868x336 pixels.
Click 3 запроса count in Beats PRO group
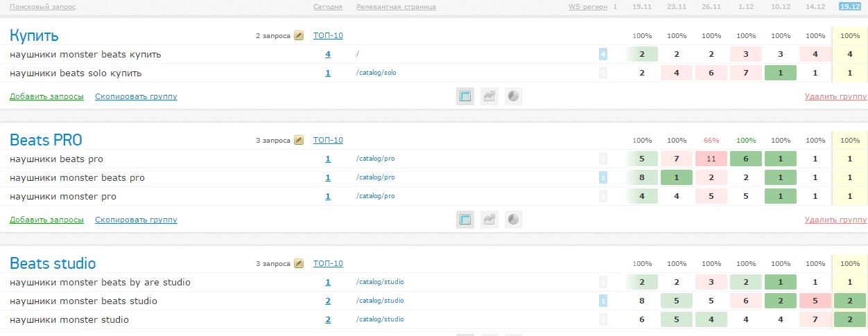tap(272, 140)
